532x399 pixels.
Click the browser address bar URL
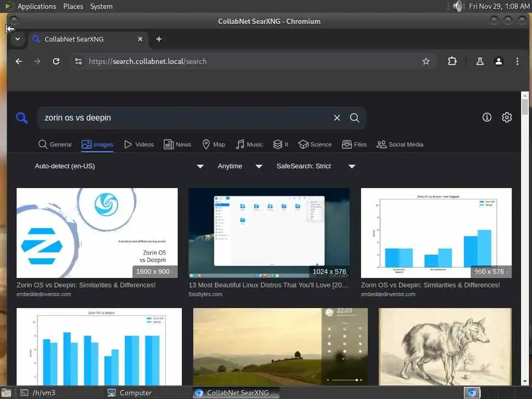(148, 61)
